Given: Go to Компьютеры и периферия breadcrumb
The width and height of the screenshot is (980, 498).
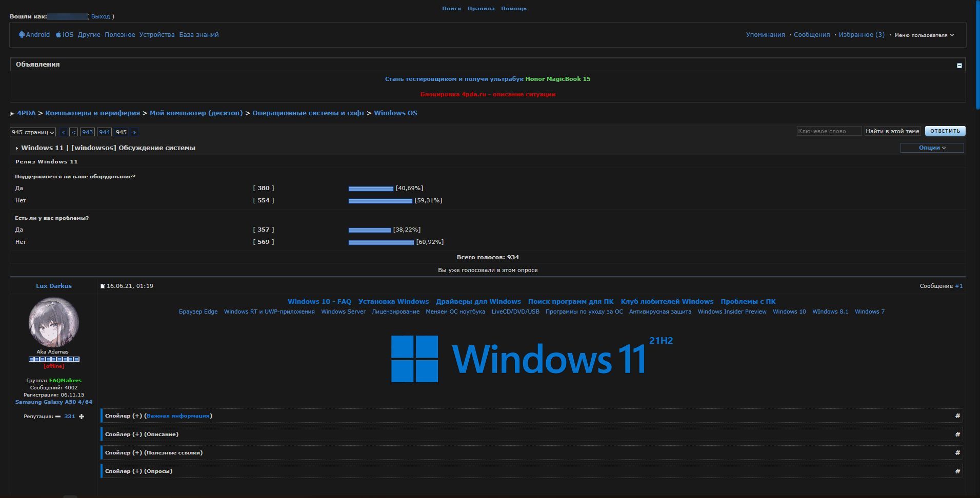Looking at the screenshot, I should coord(93,113).
